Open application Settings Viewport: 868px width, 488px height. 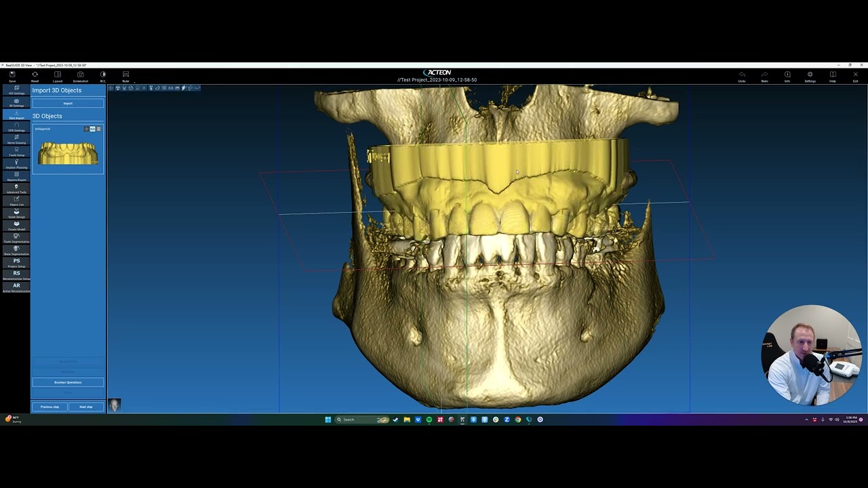[x=810, y=76]
